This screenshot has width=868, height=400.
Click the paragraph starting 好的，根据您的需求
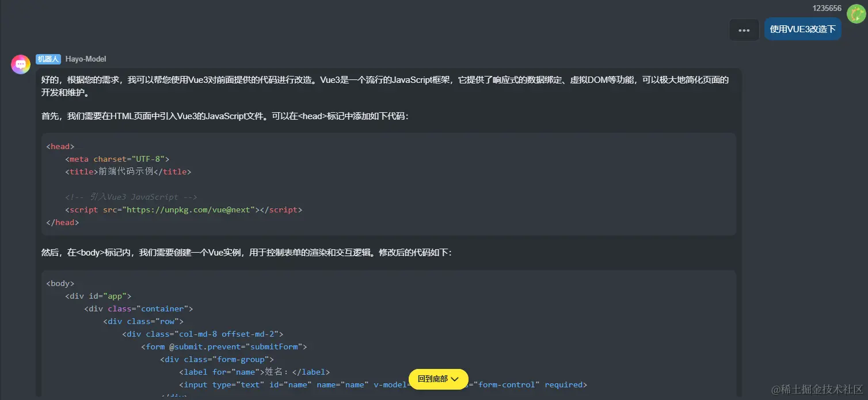point(385,86)
